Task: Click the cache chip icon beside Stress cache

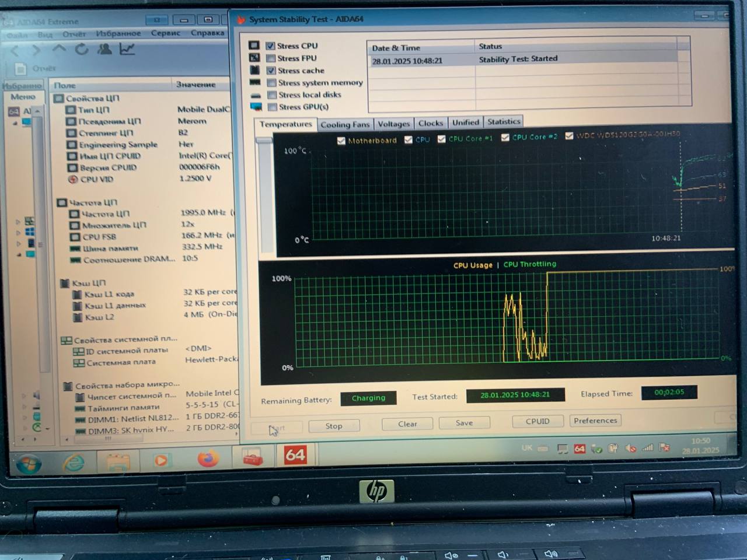Action: pos(255,69)
